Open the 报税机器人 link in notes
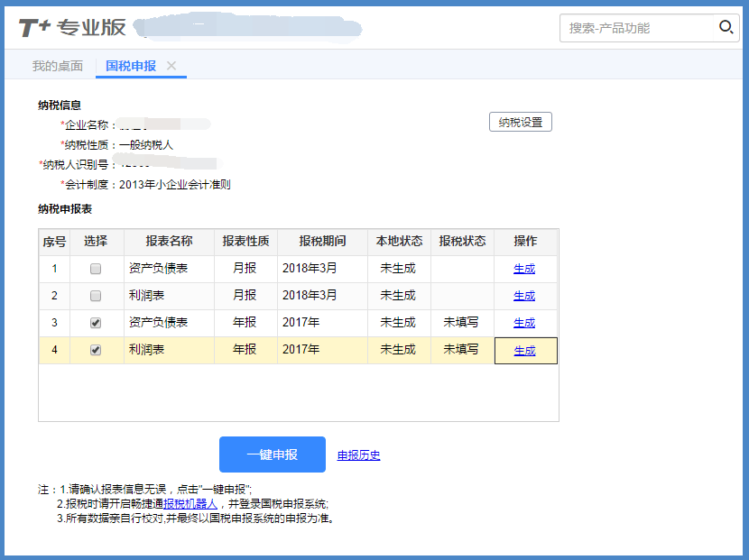 (x=190, y=504)
